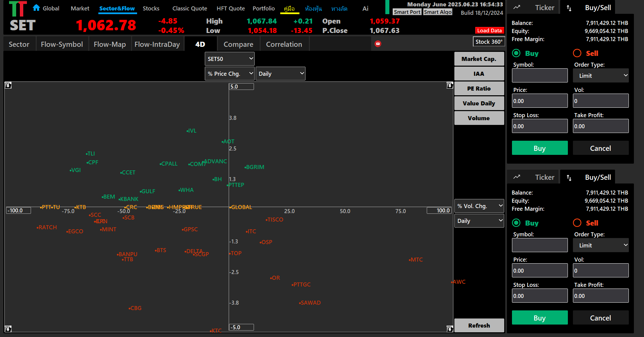The width and height of the screenshot is (644, 337).
Task: Click the PE Ratio button
Action: 479,89
